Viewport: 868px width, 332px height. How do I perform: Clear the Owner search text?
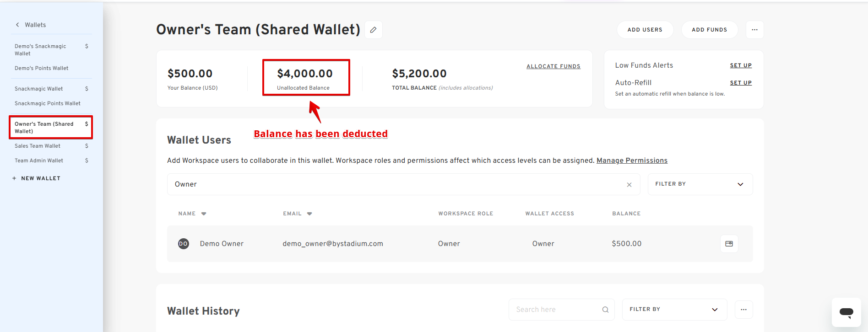629,185
